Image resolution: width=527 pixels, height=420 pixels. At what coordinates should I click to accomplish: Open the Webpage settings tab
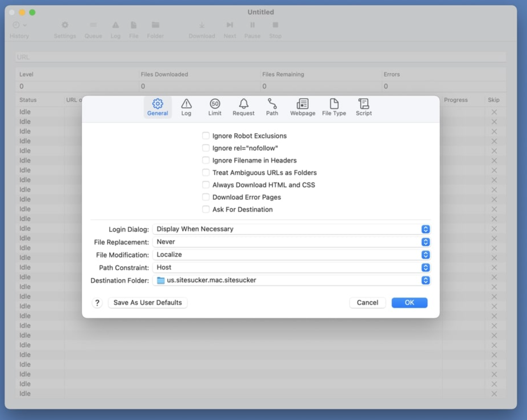(x=302, y=107)
